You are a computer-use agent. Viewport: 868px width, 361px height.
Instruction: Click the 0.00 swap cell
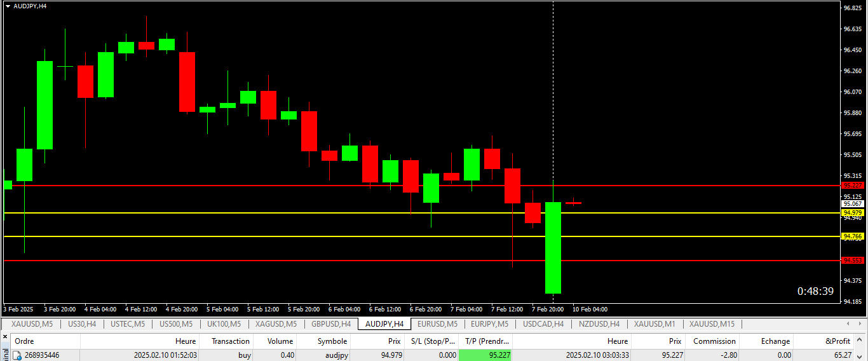tap(784, 355)
